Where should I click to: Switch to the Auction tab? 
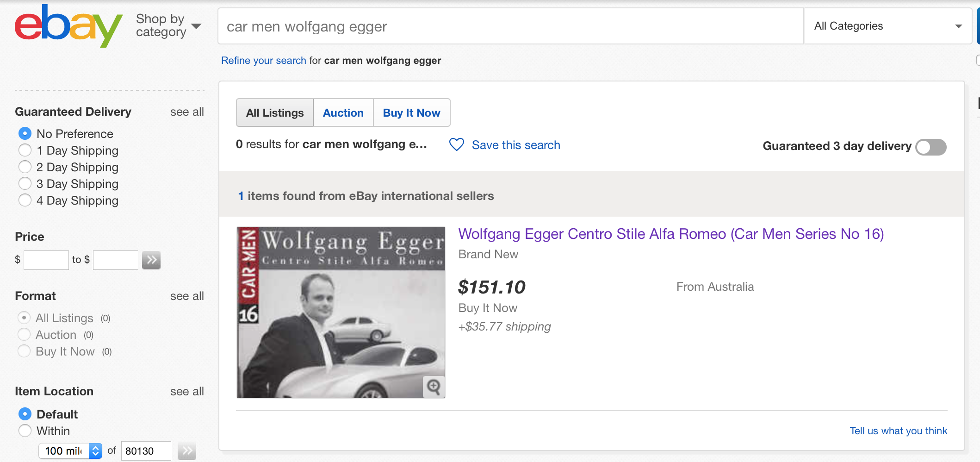(343, 112)
